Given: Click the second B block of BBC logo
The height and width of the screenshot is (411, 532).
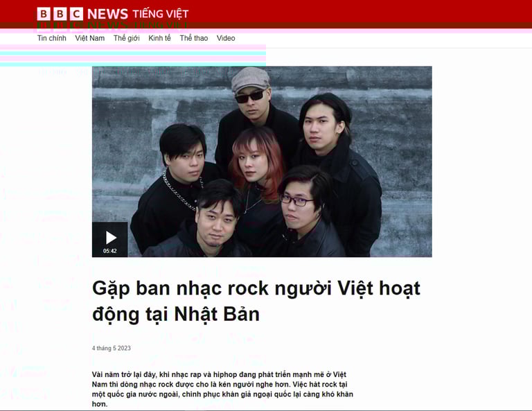Looking at the screenshot, I should coord(60,14).
